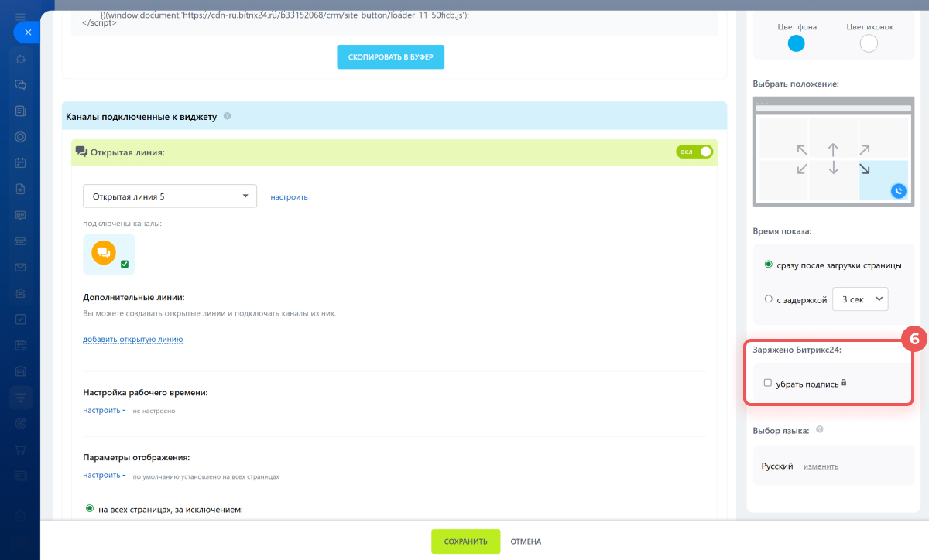The image size is (929, 560).
Task: Click the help icon beside channels header
Action: 227,116
